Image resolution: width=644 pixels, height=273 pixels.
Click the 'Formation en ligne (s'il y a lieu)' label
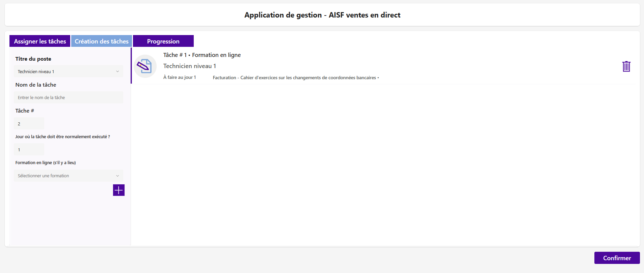46,162
